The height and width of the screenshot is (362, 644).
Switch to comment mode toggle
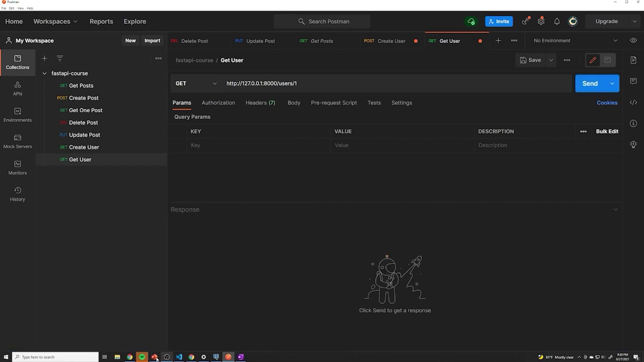click(x=607, y=60)
